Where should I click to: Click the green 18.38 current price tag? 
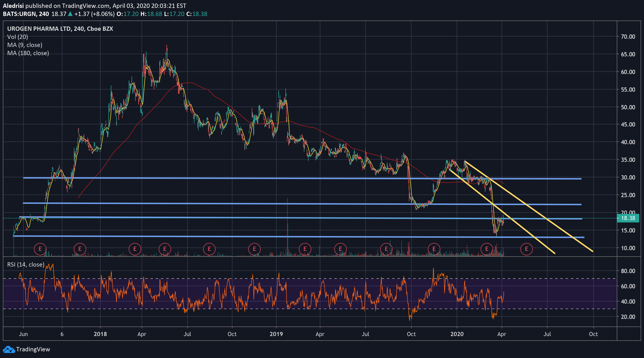click(628, 218)
